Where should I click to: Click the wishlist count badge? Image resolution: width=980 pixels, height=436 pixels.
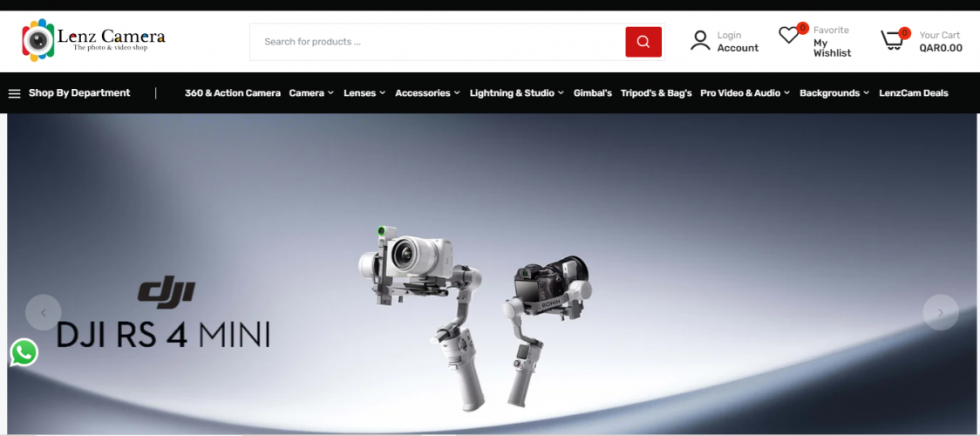point(802,28)
